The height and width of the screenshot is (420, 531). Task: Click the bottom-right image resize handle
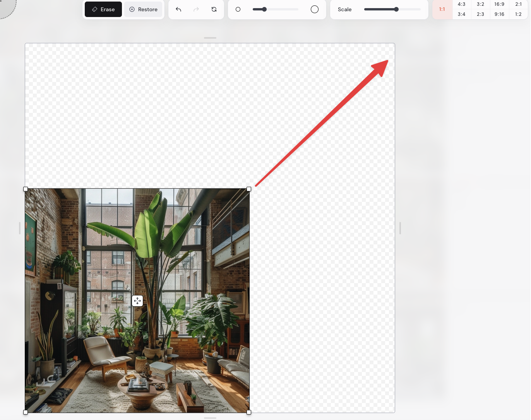click(249, 412)
